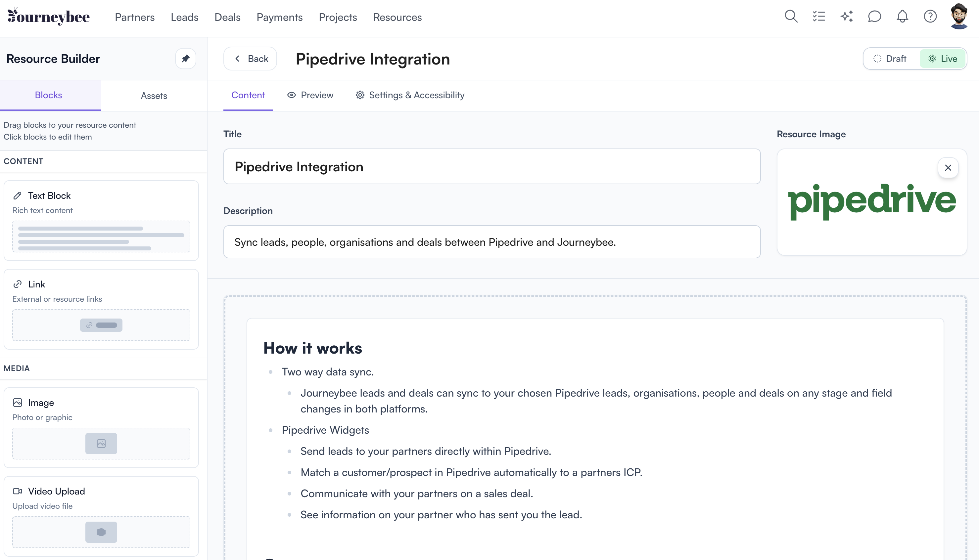The height and width of the screenshot is (560, 979).
Task: Open the Deals menu
Action: coord(227,17)
